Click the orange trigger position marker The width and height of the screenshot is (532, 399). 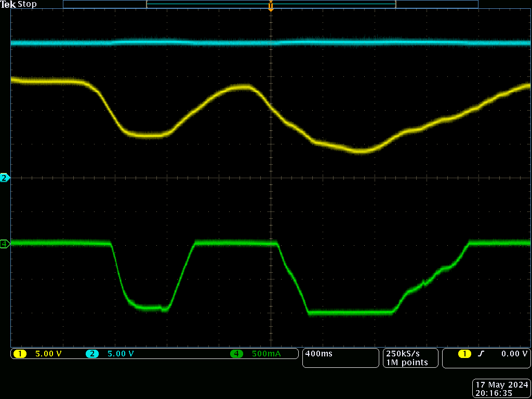pos(271,6)
